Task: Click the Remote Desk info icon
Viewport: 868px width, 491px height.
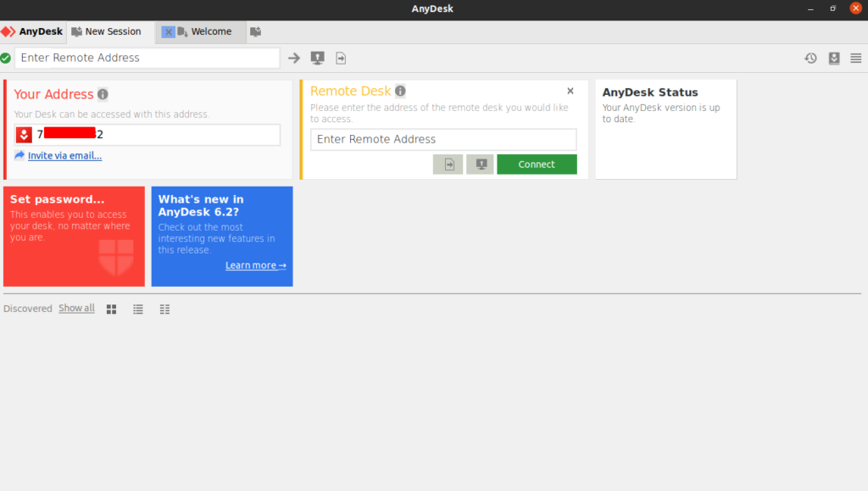Action: pyautogui.click(x=400, y=91)
